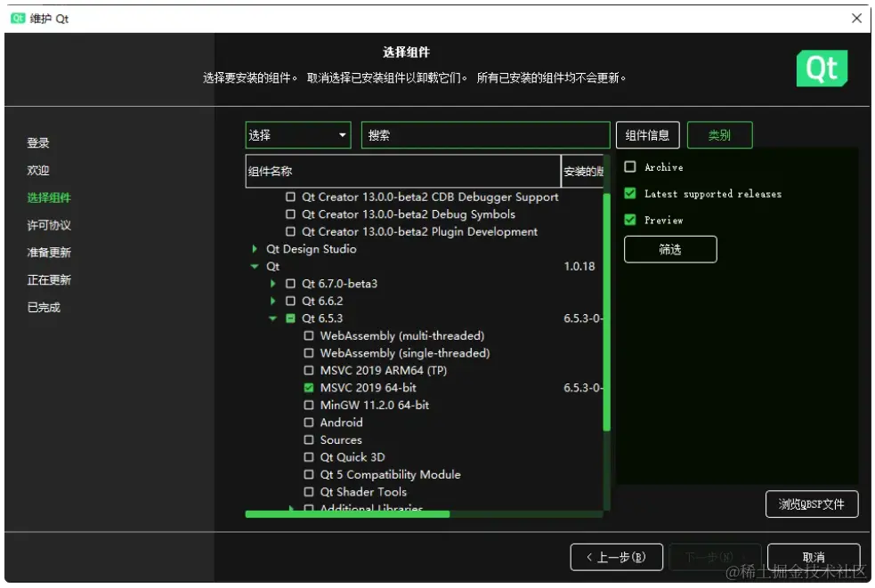Collapse the top-level Qt node
The image size is (875, 588).
255,266
